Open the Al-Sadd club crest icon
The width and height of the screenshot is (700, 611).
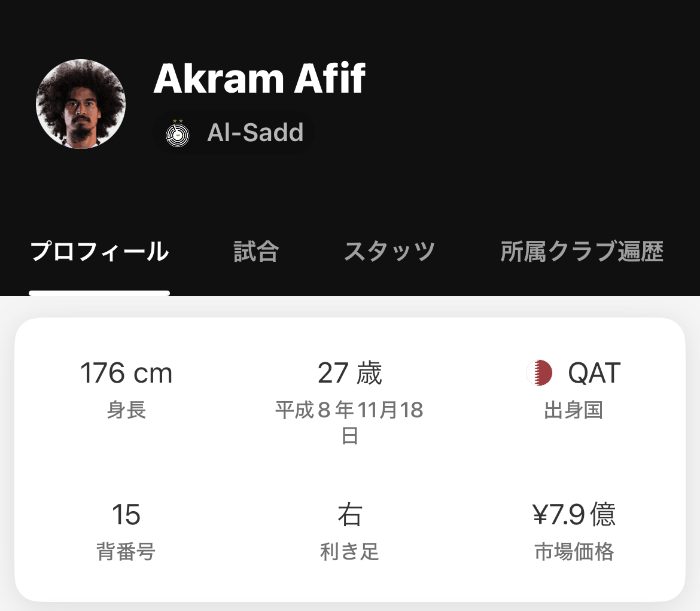[x=178, y=133]
